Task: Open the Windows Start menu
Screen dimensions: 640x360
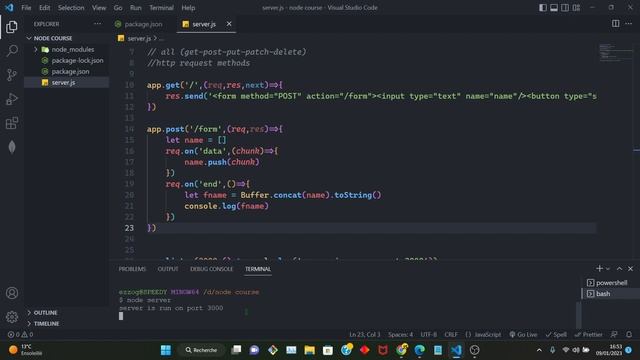Action: click(166, 350)
